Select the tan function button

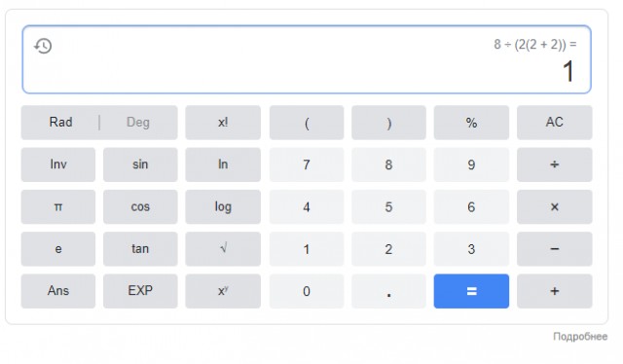(x=140, y=249)
